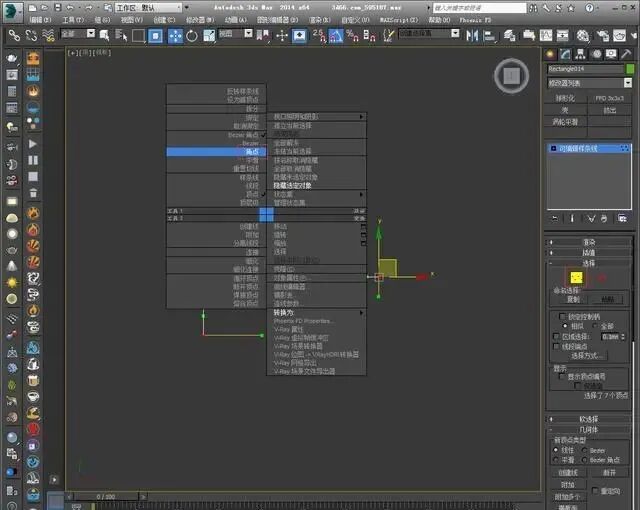Open the Create panel tab icon

[x=550, y=54]
